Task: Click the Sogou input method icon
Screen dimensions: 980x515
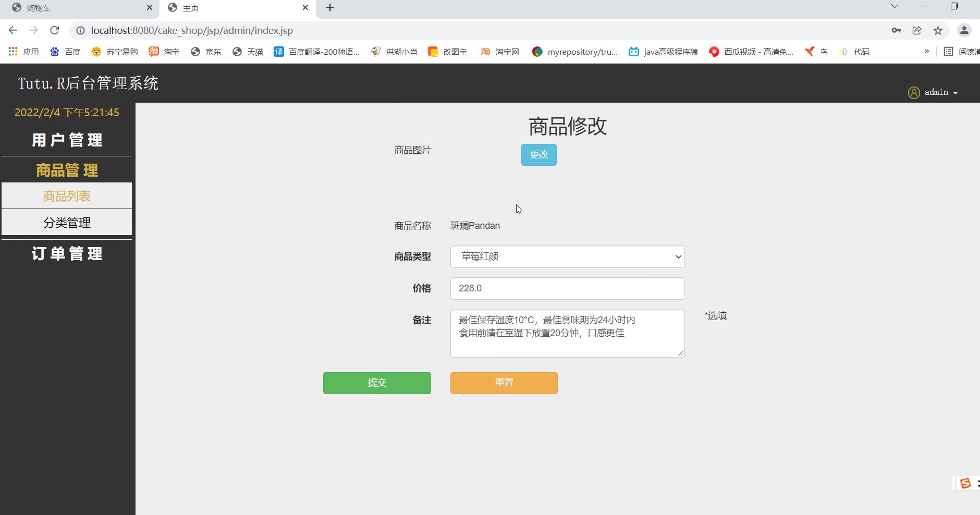Action: click(x=965, y=483)
